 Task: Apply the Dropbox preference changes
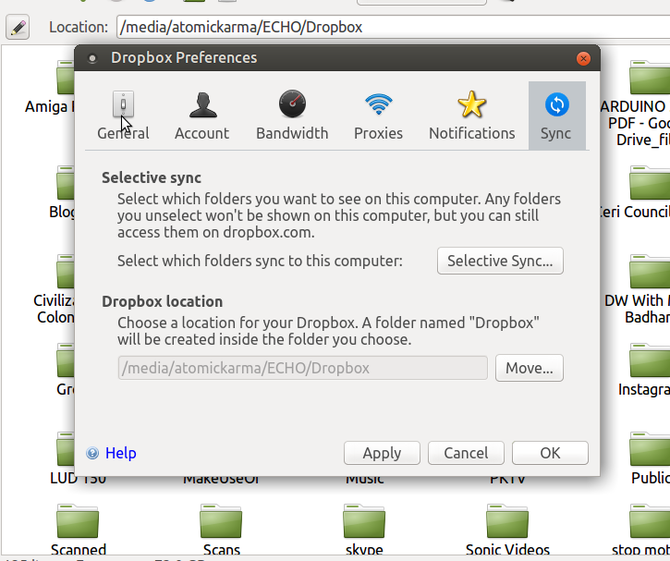(382, 453)
